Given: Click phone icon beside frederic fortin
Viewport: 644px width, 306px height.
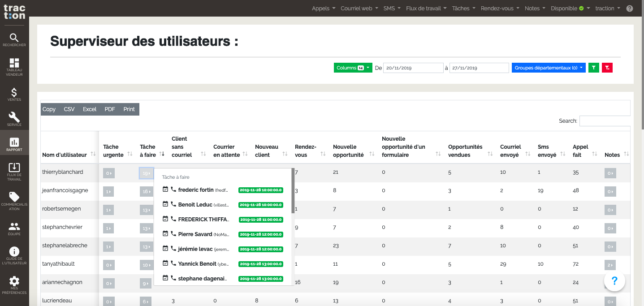Looking at the screenshot, I should (x=173, y=190).
